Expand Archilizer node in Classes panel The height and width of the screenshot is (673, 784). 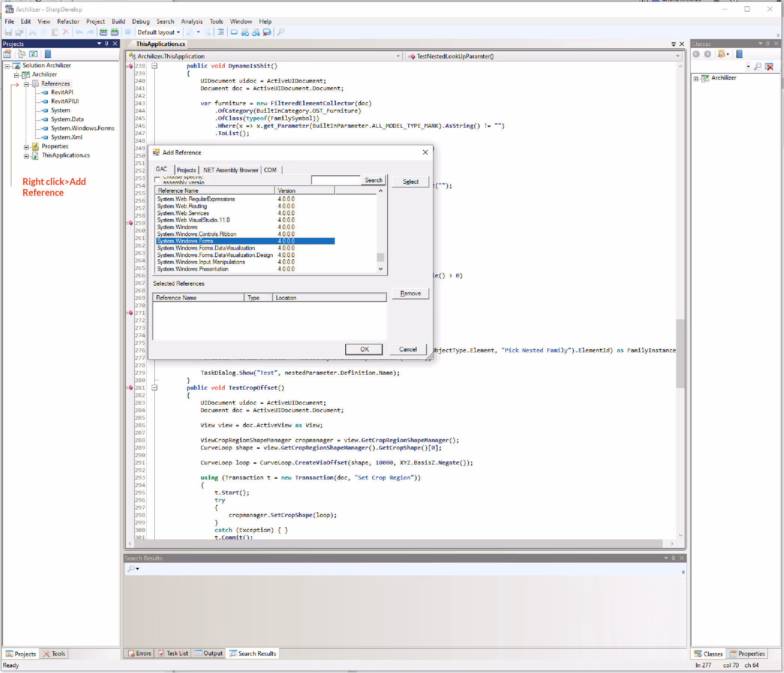pos(696,79)
